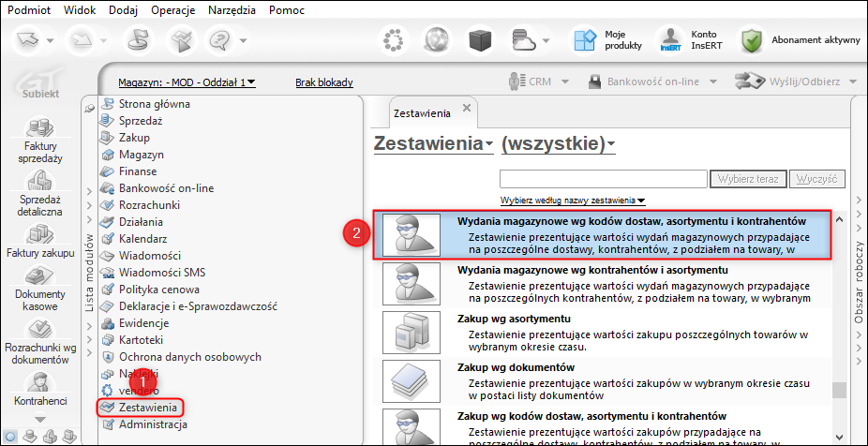Screen dimensions: 868x446
Task: Open Kontrahenci shortcut
Action: tap(40, 390)
